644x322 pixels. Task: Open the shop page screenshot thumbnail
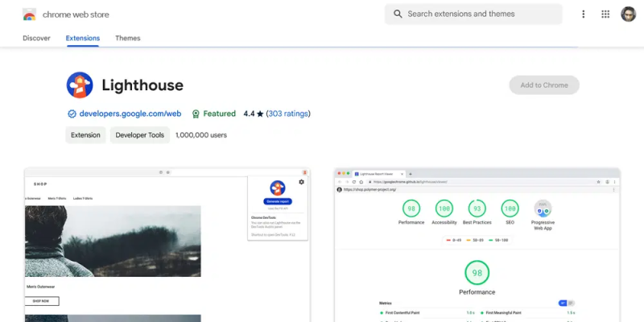click(167, 245)
